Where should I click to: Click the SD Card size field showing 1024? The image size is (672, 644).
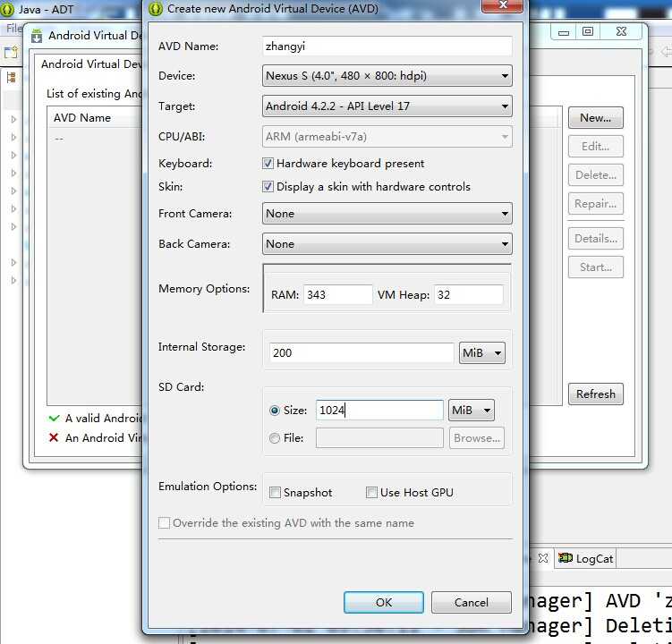click(x=379, y=411)
